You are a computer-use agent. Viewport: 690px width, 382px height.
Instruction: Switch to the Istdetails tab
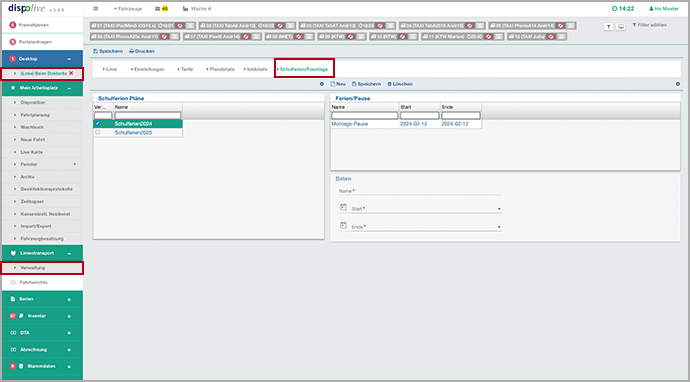pos(255,69)
